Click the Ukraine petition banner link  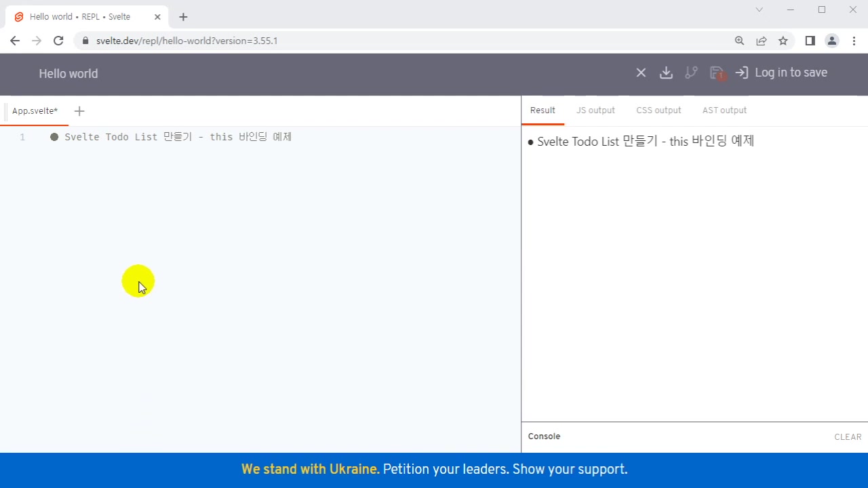[434, 469]
